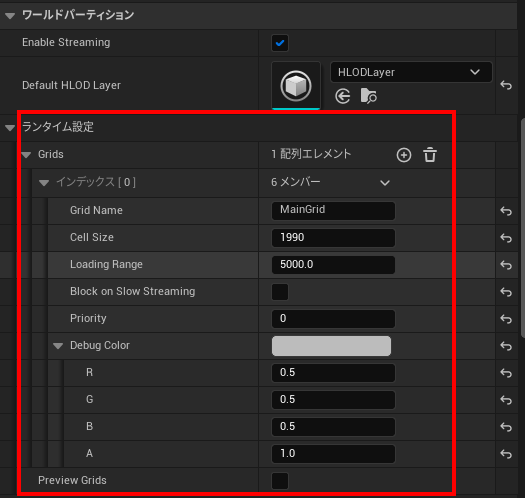Reset A value to default
Viewport: 525px width, 498px height.
coord(506,454)
